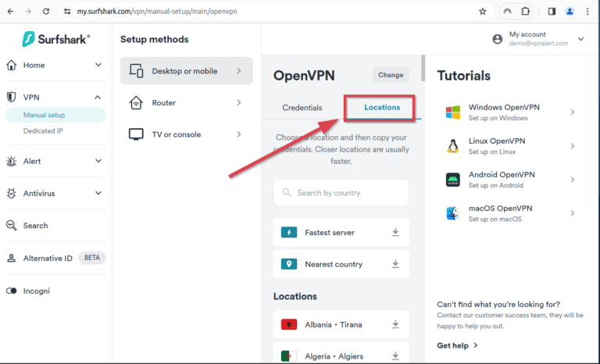Image resolution: width=600 pixels, height=364 pixels.
Task: Click the Windows logo tutorial icon
Action: (x=453, y=112)
